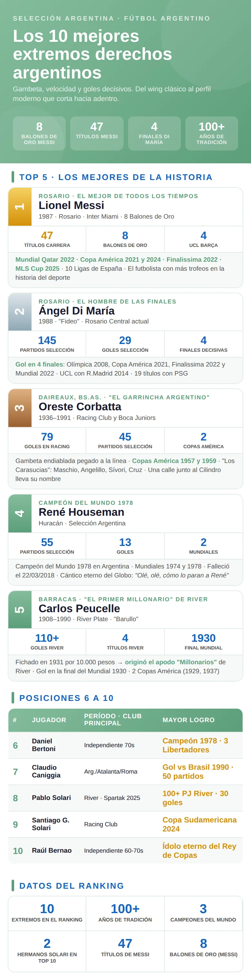This screenshot has height=980, width=251.
Task: Click the René Houseman card title
Action: (x=81, y=512)
